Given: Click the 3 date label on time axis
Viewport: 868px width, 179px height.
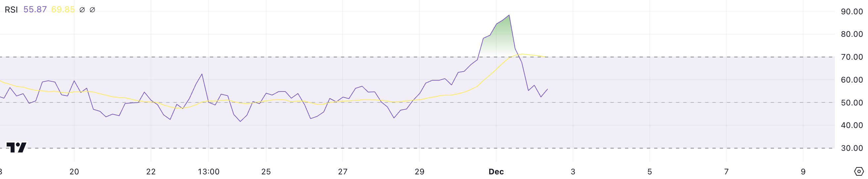Looking at the screenshot, I should click(573, 172).
